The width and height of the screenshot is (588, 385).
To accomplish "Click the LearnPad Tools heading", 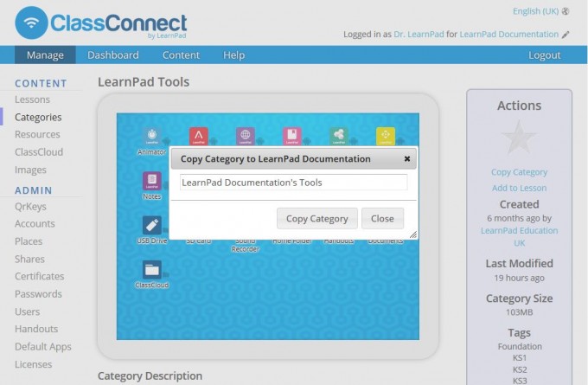I will tap(144, 82).
